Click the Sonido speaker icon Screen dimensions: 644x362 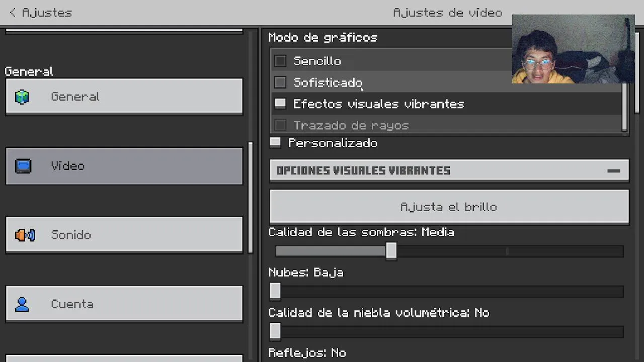pyautogui.click(x=25, y=235)
